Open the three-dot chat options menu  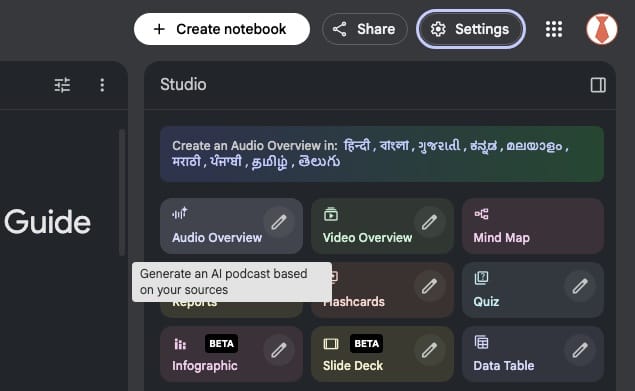click(x=102, y=85)
